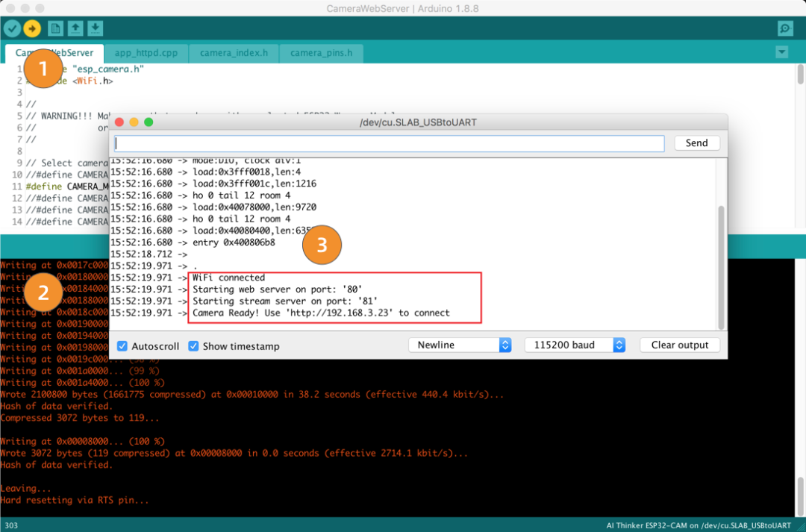806x532 pixels.
Task: Click the 'WiFi connected' serial line
Action: click(229, 278)
